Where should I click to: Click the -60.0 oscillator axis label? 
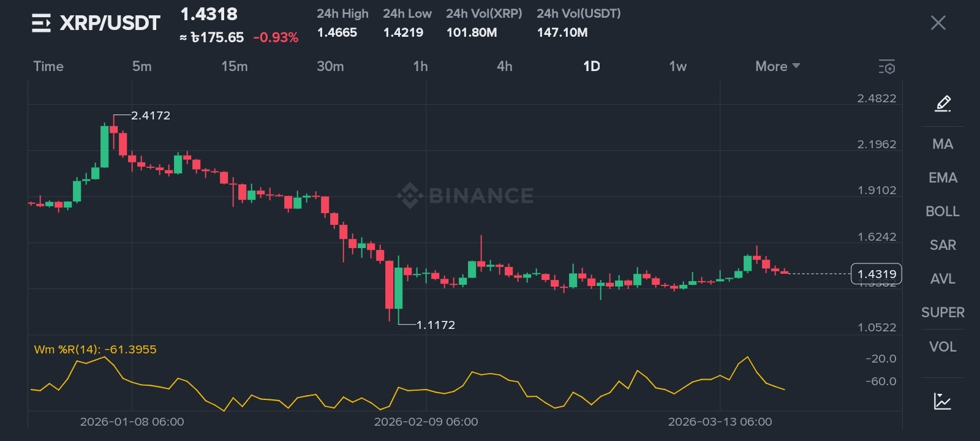click(x=881, y=381)
